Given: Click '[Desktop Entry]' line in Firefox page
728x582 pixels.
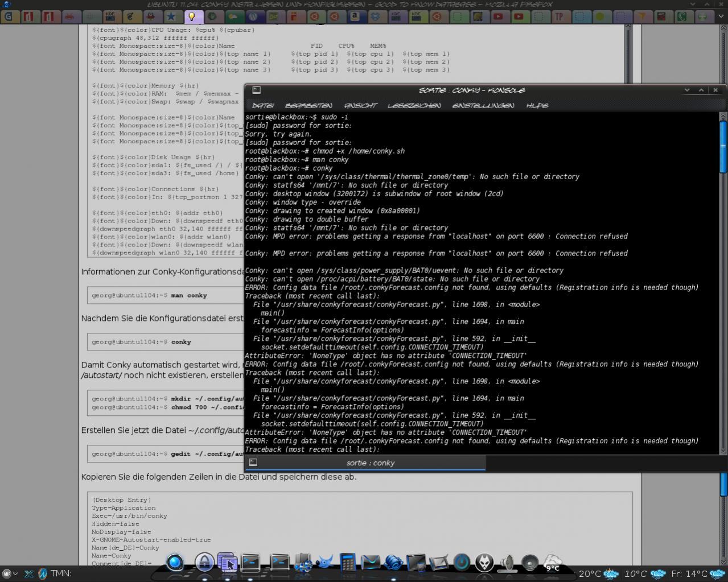Looking at the screenshot, I should (x=122, y=500).
